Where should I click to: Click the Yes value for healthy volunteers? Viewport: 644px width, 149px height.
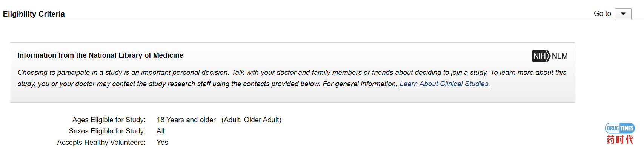(x=162, y=143)
